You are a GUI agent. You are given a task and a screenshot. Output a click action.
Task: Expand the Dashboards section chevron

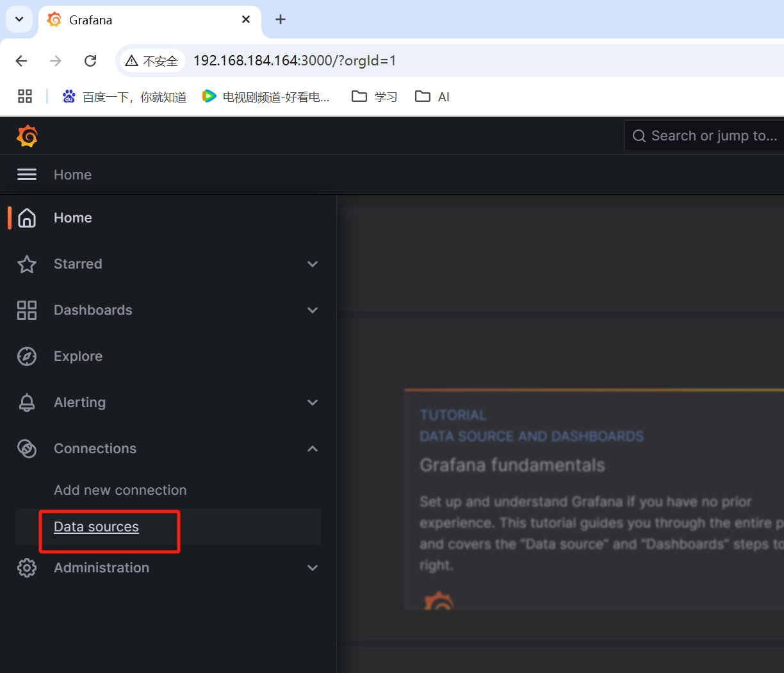pos(313,310)
